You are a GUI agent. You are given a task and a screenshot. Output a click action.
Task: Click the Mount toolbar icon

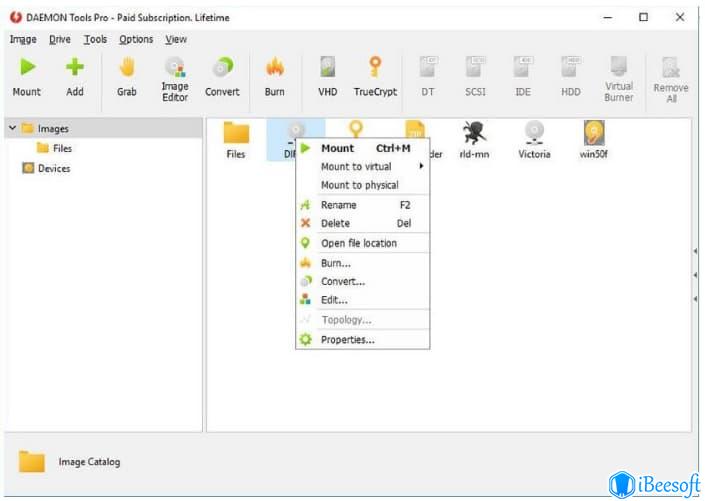pyautogui.click(x=27, y=76)
